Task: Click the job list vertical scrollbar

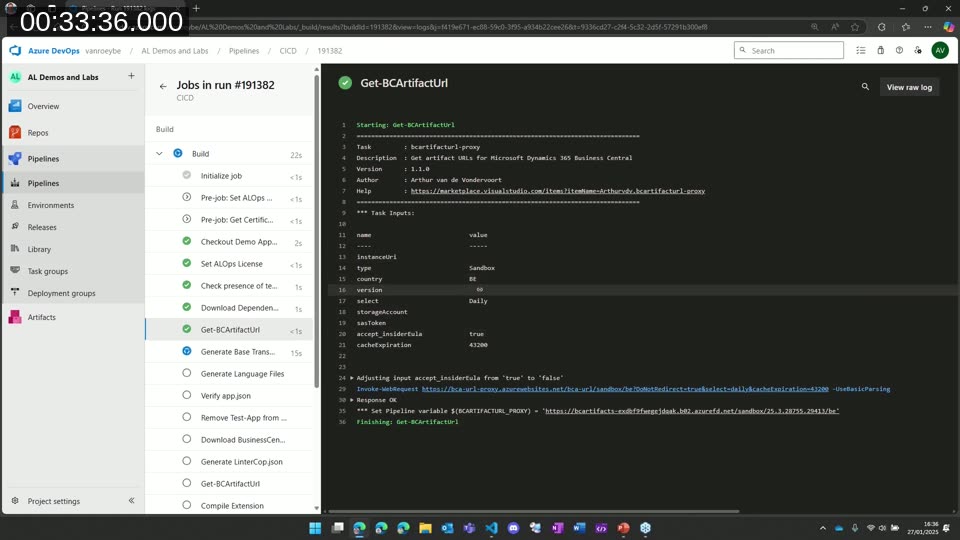Action: [317, 233]
